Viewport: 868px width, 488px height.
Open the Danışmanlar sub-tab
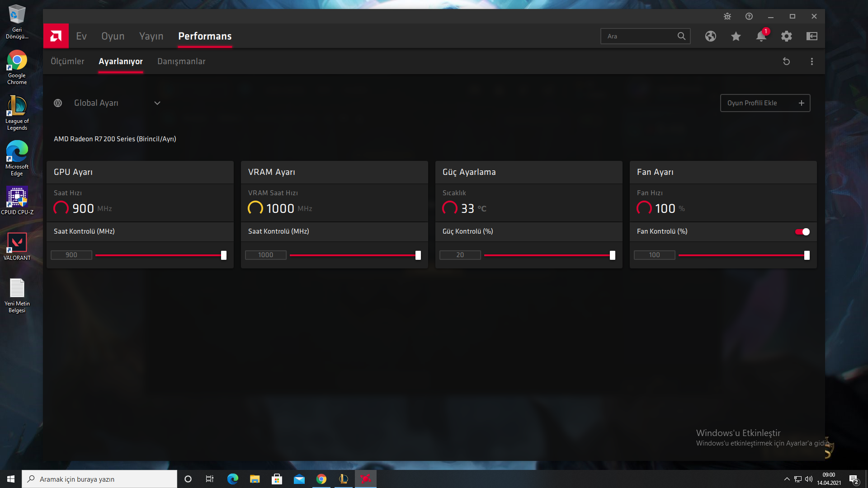click(181, 61)
